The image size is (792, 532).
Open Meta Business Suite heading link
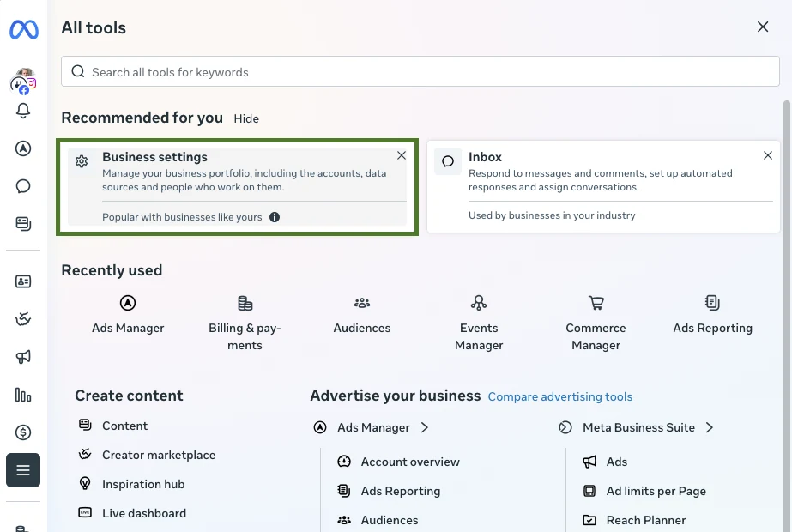click(x=638, y=427)
